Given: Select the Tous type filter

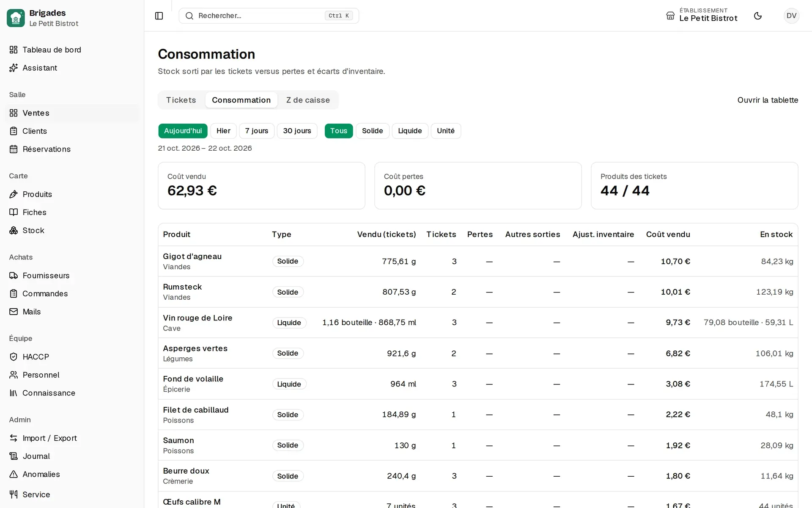Looking at the screenshot, I should pos(339,131).
